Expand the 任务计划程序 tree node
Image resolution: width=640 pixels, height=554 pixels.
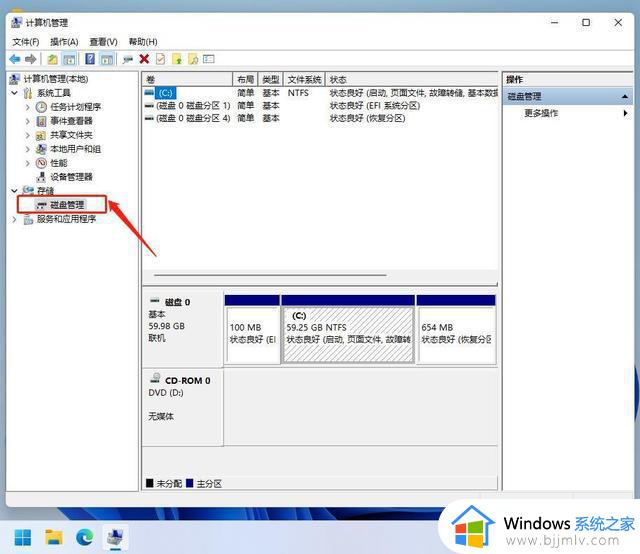click(28, 107)
